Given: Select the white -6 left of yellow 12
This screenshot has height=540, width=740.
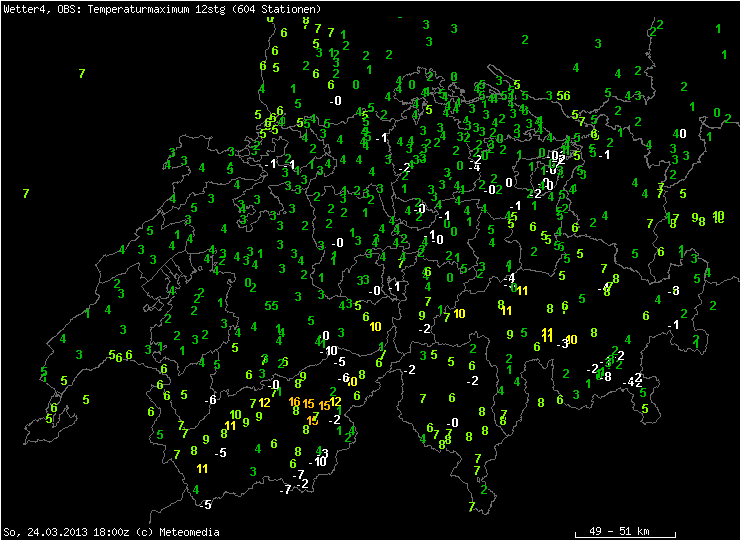Looking at the screenshot, I should click(210, 400).
